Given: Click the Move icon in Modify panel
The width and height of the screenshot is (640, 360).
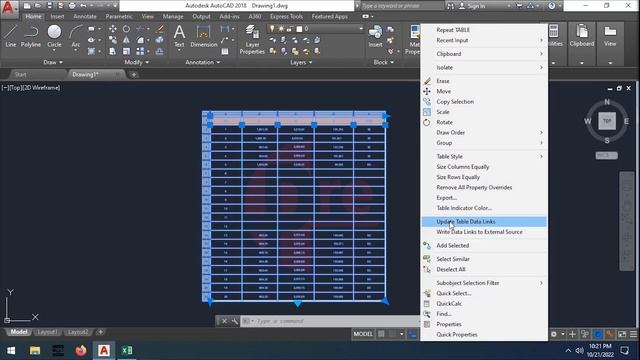Looking at the screenshot, I should coord(113,29).
